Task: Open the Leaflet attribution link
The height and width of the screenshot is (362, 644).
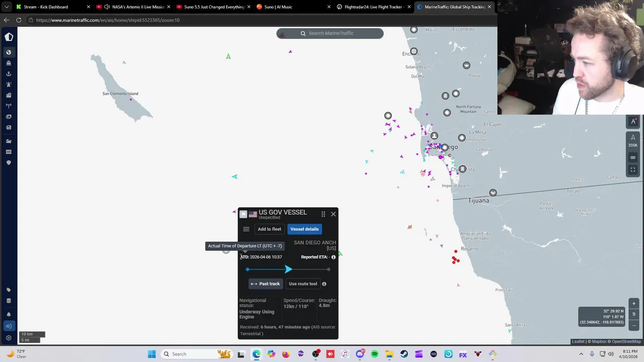Action: point(578,341)
